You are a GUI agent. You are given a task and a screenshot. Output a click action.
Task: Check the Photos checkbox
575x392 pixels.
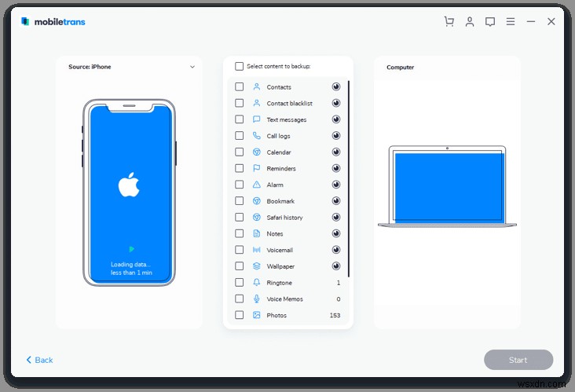(x=239, y=315)
